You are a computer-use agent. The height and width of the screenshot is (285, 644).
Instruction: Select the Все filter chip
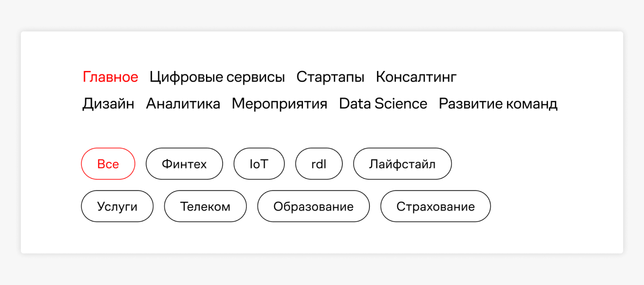108,164
